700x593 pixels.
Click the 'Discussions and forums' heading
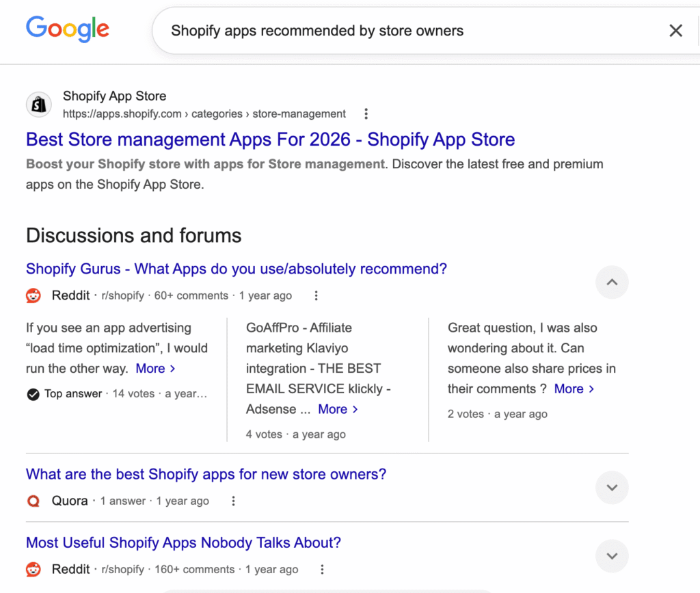(133, 235)
